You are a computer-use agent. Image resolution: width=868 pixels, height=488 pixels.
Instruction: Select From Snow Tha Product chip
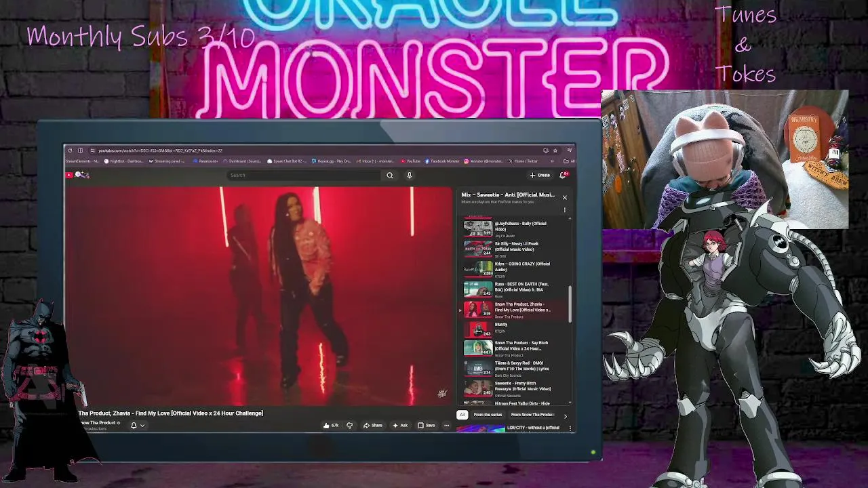click(x=532, y=415)
